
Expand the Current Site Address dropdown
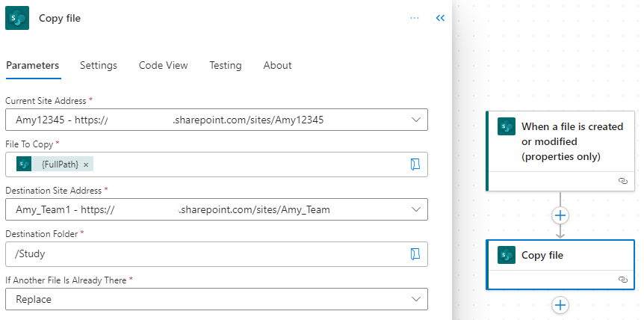pos(415,120)
